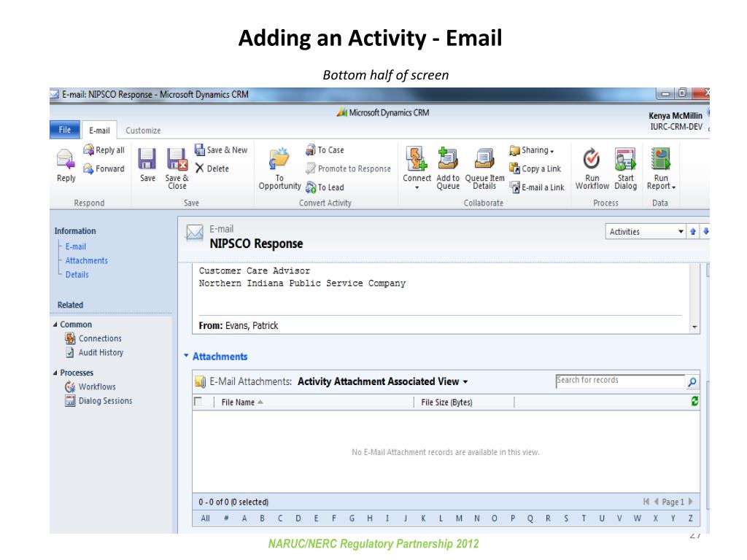Sort by File Size (Bytes) column
The image size is (747, 560).
click(x=447, y=402)
